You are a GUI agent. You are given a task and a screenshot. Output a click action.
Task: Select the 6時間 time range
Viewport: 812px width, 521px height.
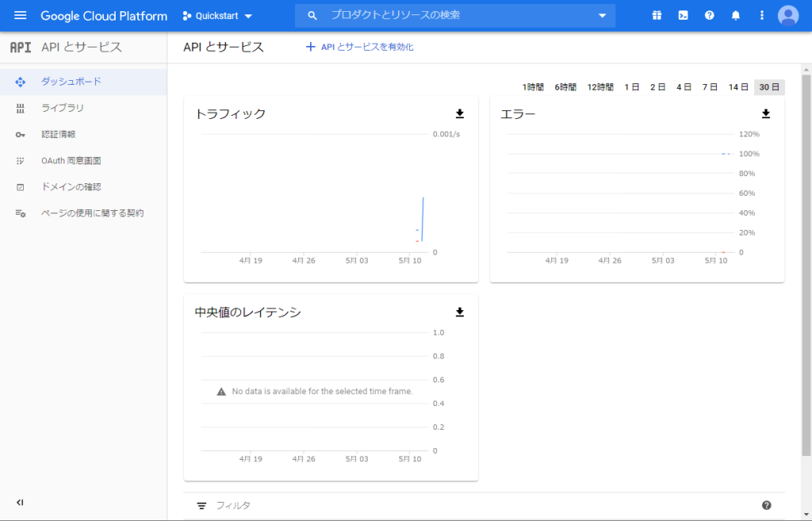click(565, 87)
